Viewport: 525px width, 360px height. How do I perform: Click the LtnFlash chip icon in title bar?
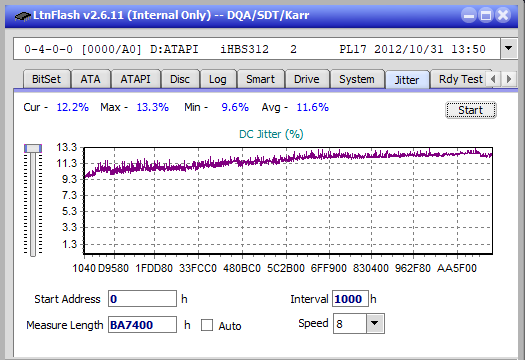22,15
